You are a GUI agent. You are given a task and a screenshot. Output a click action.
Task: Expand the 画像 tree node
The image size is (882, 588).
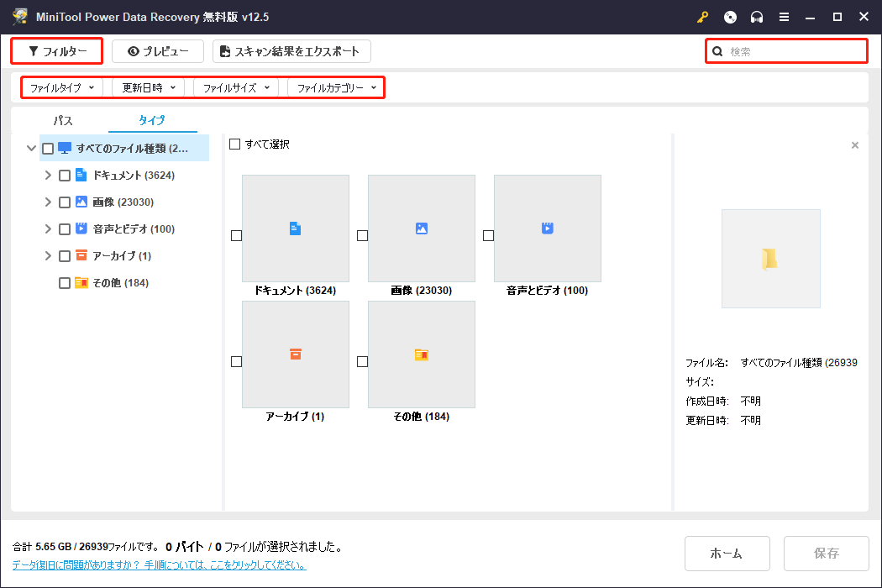click(x=48, y=202)
